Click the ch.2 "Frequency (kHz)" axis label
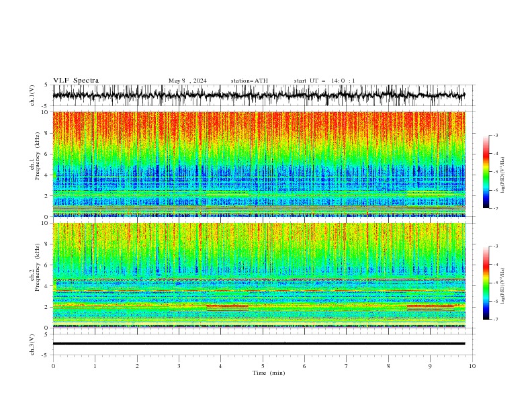This screenshot has height=411, width=532. [38, 267]
